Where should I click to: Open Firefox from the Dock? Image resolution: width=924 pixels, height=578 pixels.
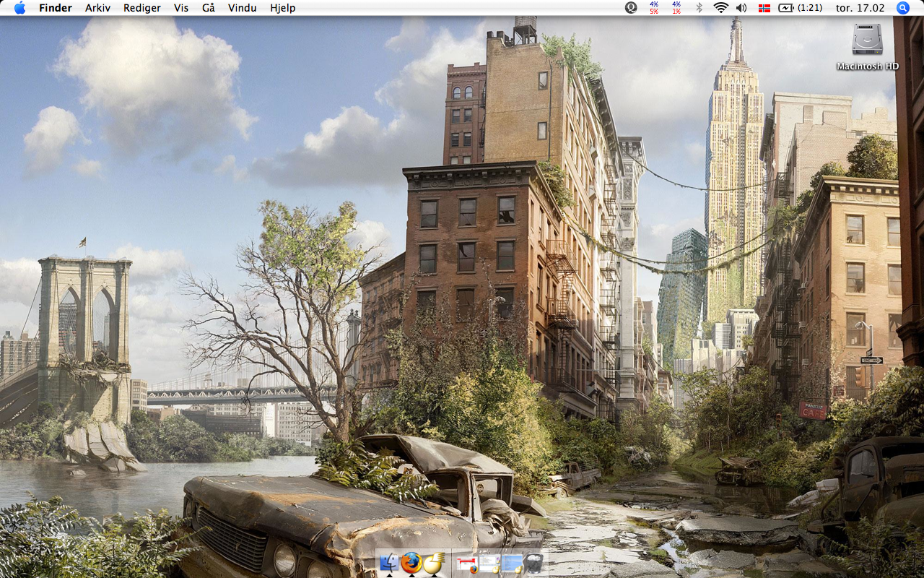[x=411, y=563]
